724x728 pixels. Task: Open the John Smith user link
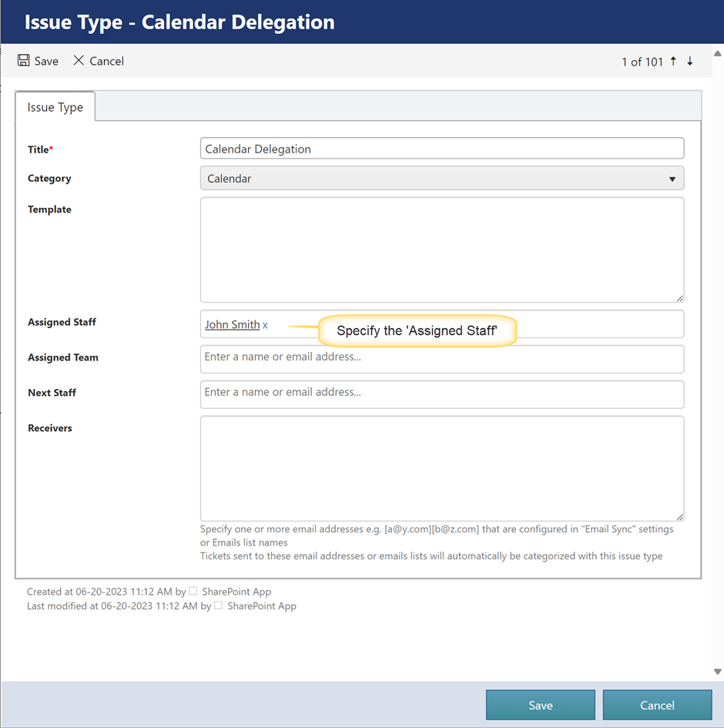[x=232, y=325]
